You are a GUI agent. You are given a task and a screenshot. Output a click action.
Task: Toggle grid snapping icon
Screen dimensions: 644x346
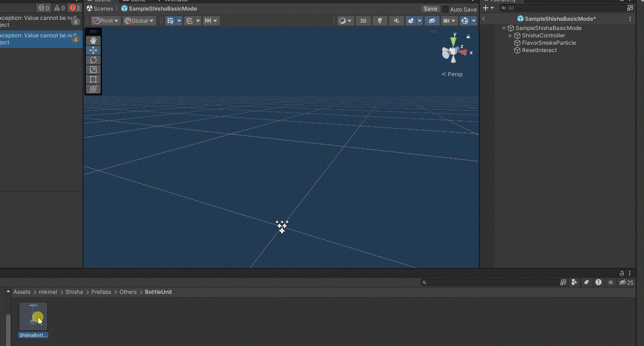tap(189, 21)
